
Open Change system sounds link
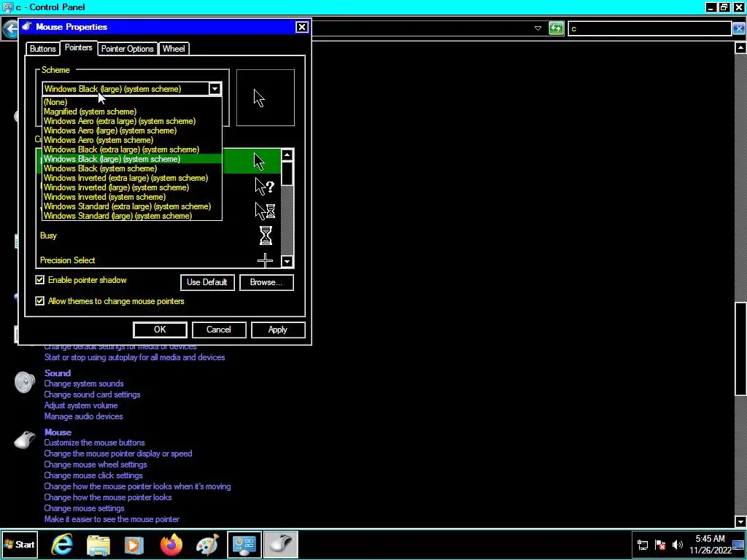[x=84, y=384]
